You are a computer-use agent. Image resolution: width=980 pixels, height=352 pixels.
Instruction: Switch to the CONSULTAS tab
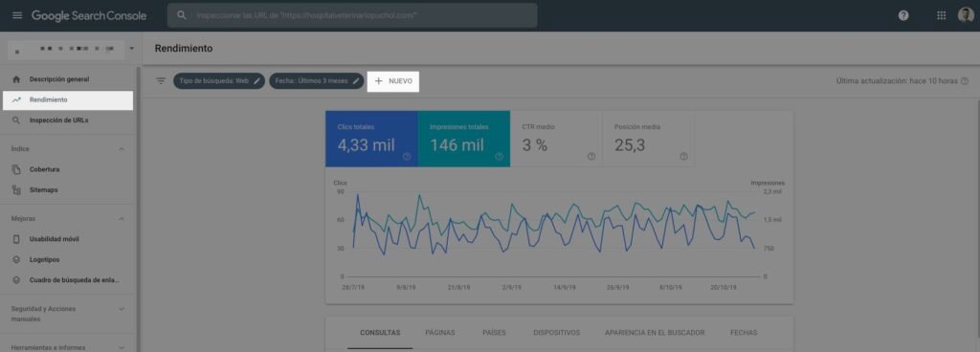pos(380,333)
